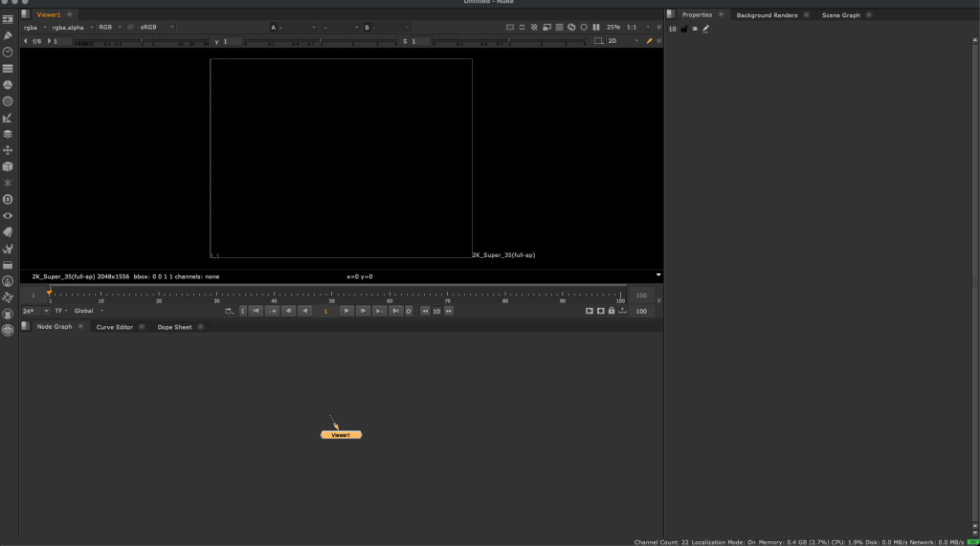Click the Properties panel lock icon

point(683,29)
